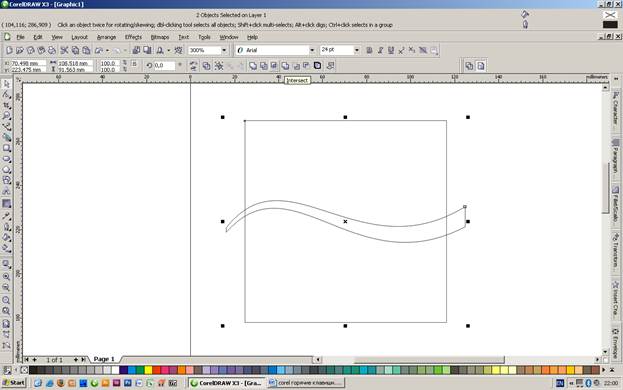623x390 pixels.
Task: Expand the application launcher dropdown arrow
Action: click(x=169, y=51)
